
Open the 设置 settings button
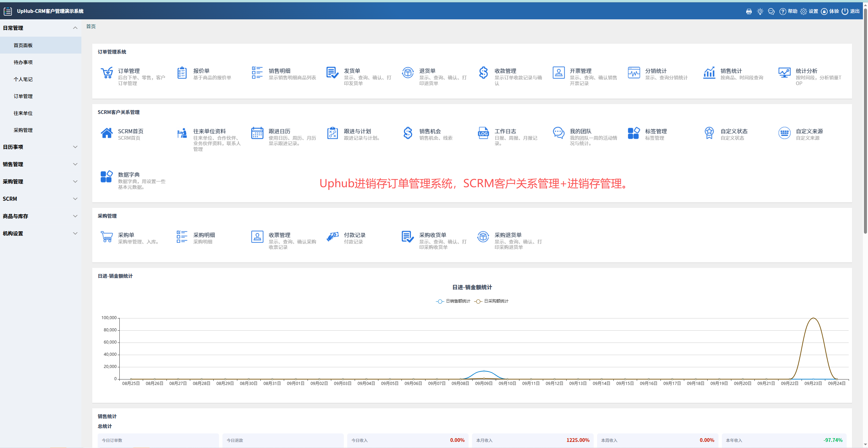tap(809, 12)
